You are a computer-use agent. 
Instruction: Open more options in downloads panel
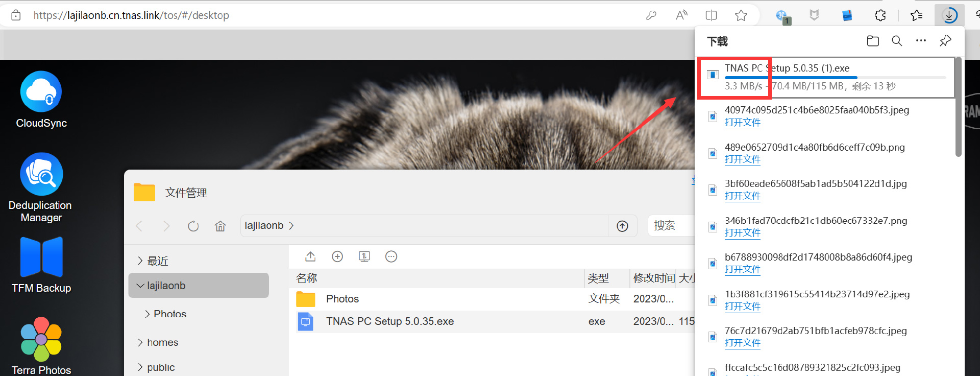[921, 41]
